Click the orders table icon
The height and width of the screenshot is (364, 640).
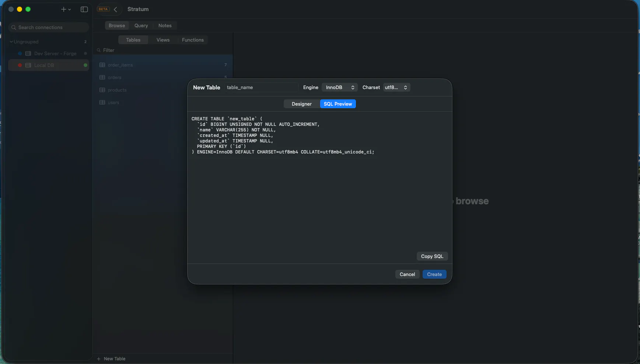pos(102,78)
